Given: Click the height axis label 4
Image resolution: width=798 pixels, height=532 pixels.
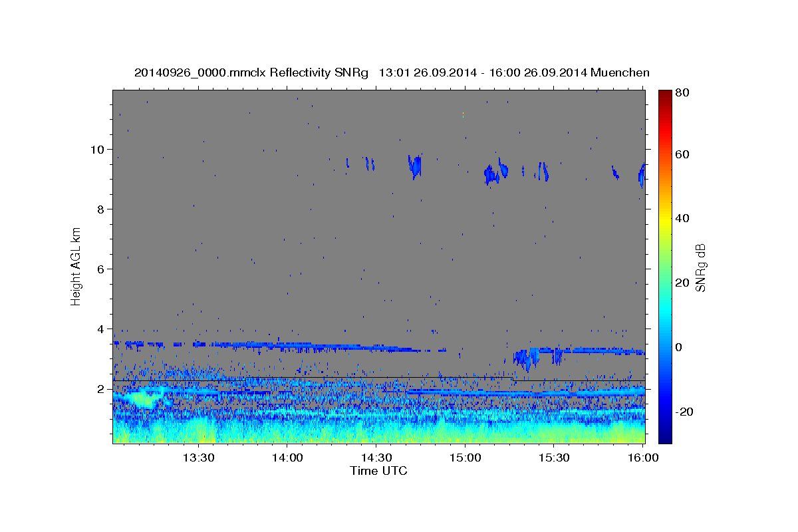Looking at the screenshot, I should tap(100, 329).
